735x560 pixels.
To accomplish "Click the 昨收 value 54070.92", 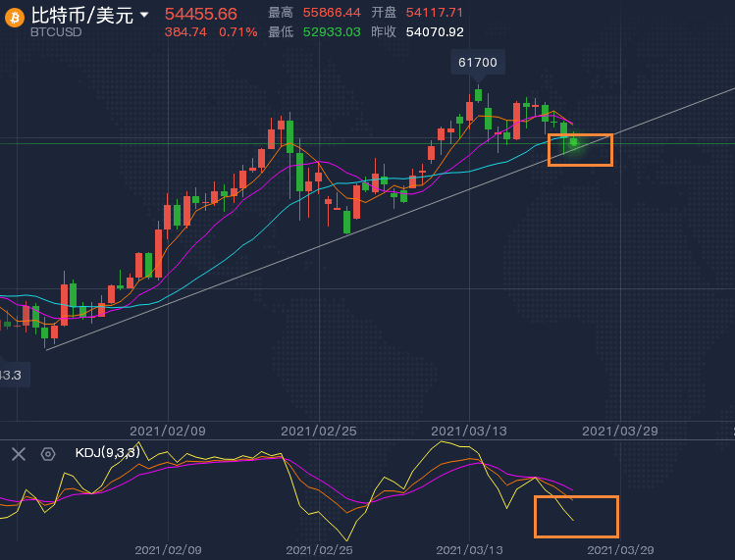I will [x=435, y=31].
